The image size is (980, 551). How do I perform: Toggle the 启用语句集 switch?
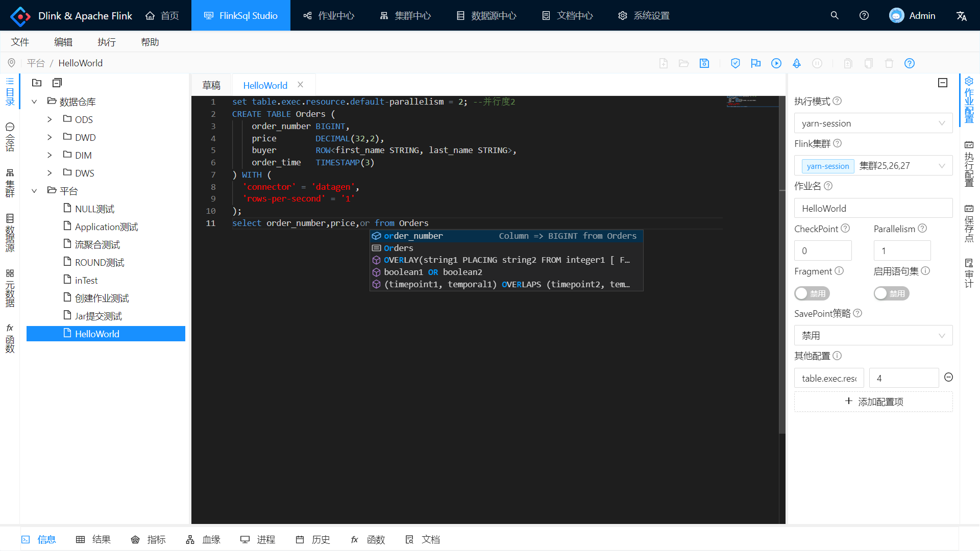[x=891, y=293]
